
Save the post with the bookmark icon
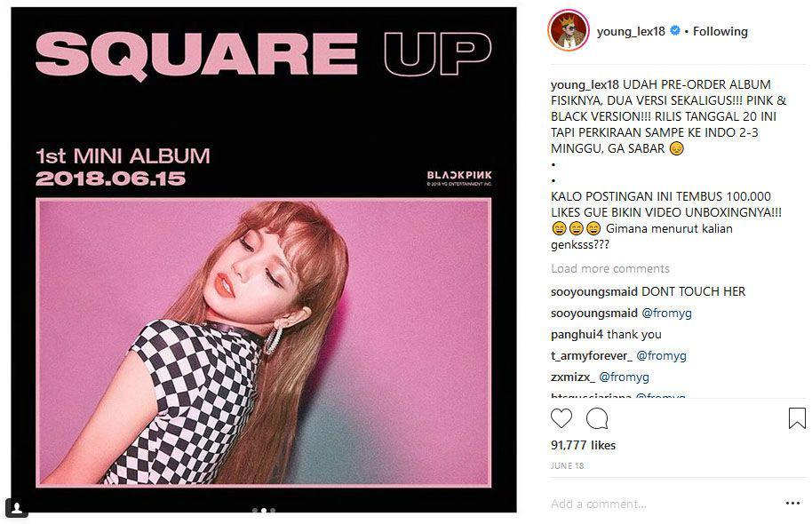point(797,418)
